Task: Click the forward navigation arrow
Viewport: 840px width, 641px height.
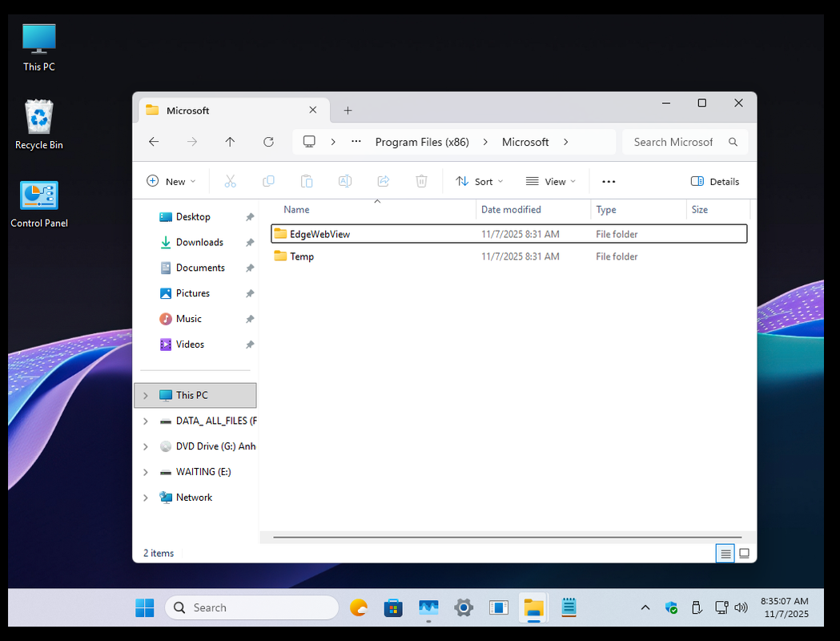Action: point(192,142)
